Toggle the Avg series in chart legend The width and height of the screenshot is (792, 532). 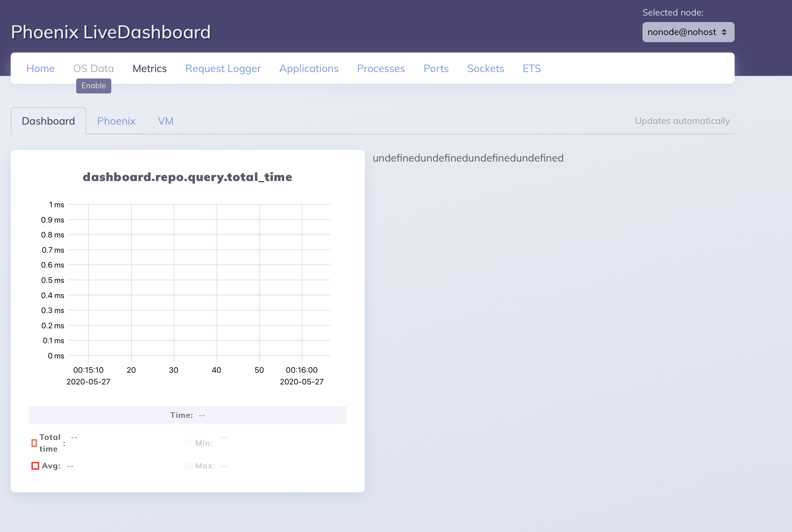tap(51, 465)
